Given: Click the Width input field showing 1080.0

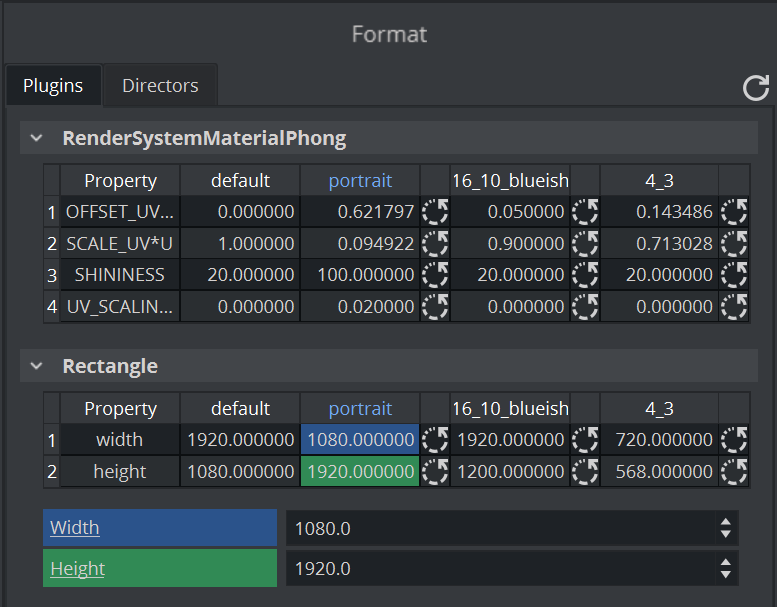Looking at the screenshot, I should pyautogui.click(x=500, y=528).
